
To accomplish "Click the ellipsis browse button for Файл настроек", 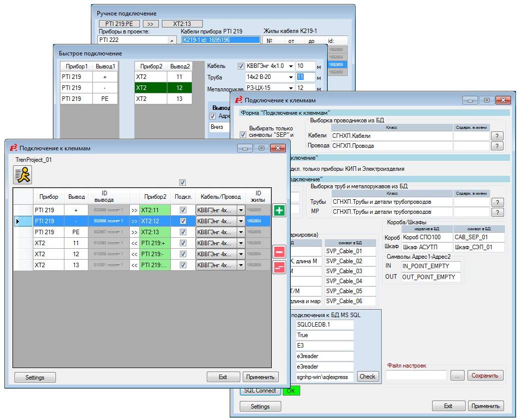I will [x=457, y=375].
